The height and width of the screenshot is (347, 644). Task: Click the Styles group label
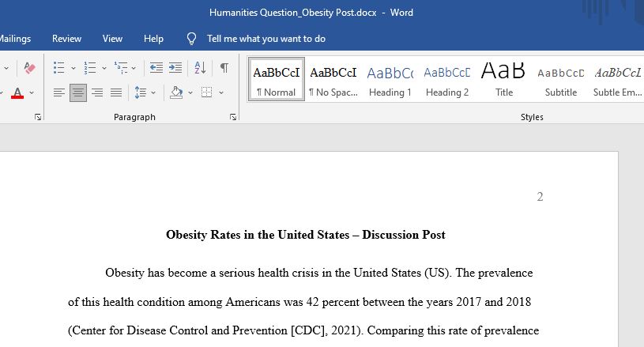(532, 117)
